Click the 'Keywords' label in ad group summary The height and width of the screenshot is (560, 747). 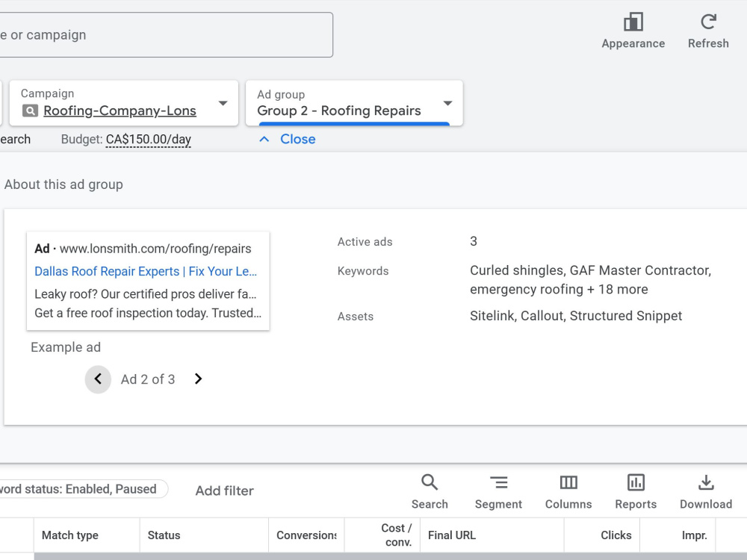coord(363,271)
